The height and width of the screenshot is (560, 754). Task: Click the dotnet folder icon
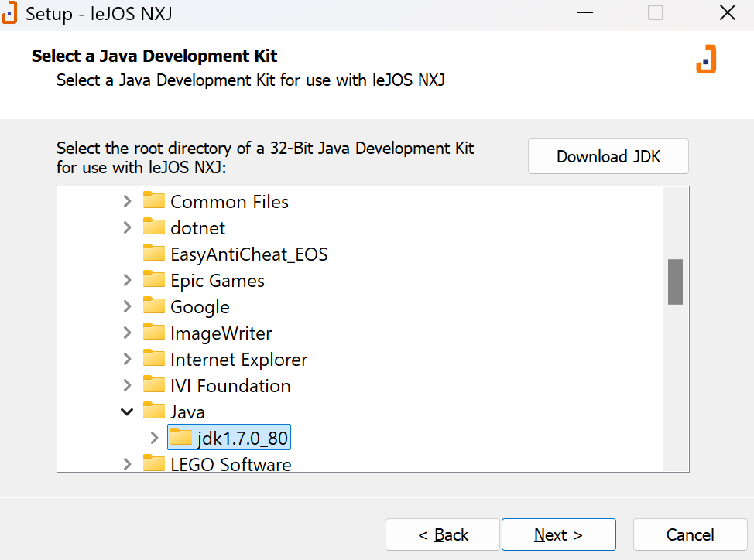click(154, 227)
